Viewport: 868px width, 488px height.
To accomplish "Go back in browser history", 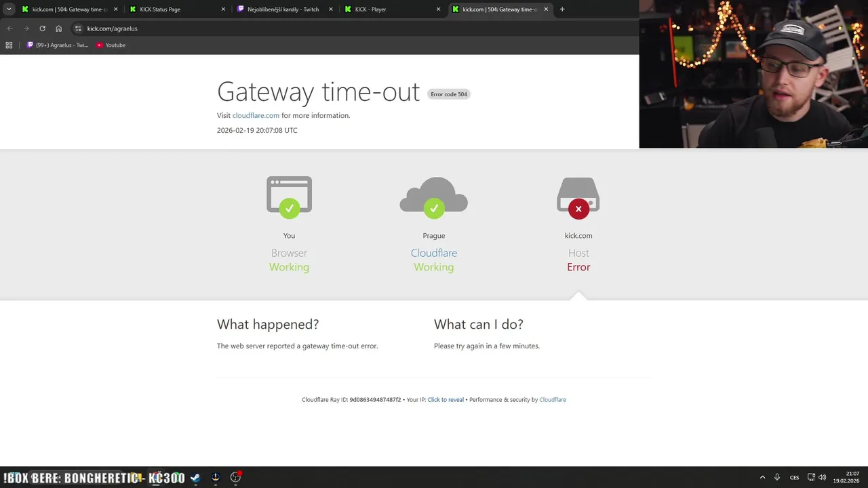I will [9, 28].
